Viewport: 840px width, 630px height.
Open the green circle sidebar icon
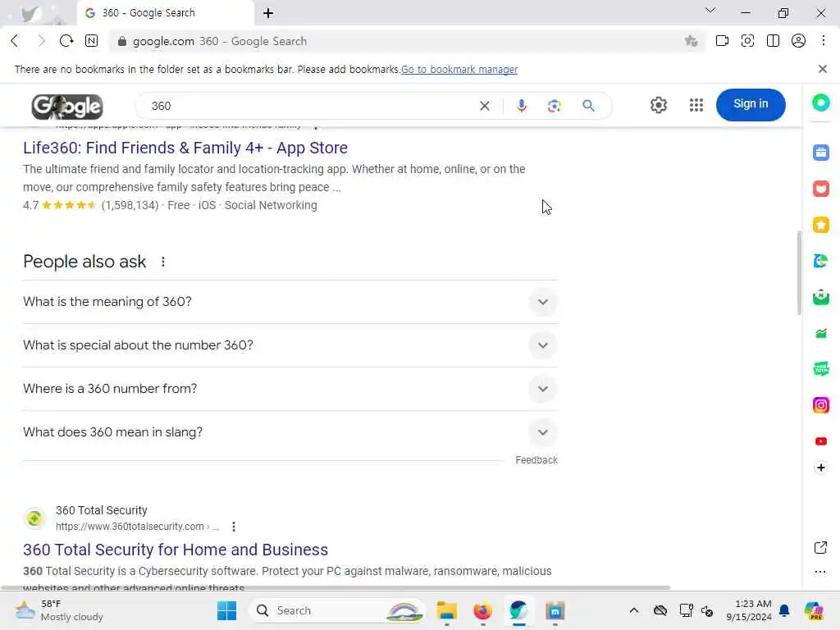point(820,103)
